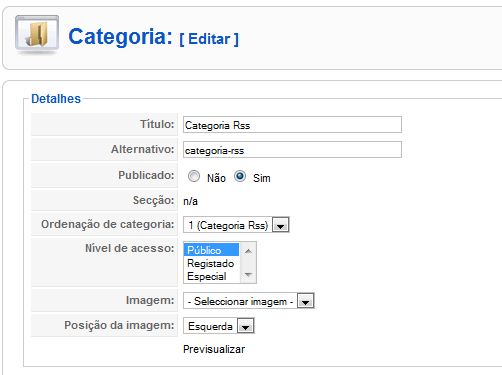Open the Imagem selection dropdown
Viewport: 502px width, 375px height.
[249, 301]
